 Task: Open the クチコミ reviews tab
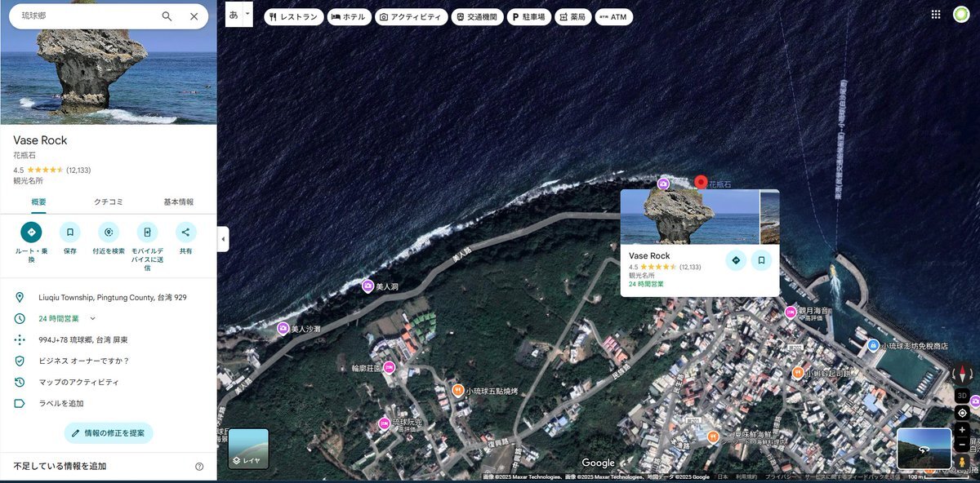[x=109, y=202]
